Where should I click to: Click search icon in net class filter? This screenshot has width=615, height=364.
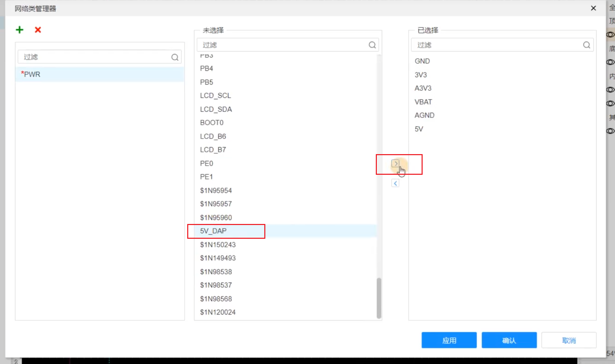175,57
